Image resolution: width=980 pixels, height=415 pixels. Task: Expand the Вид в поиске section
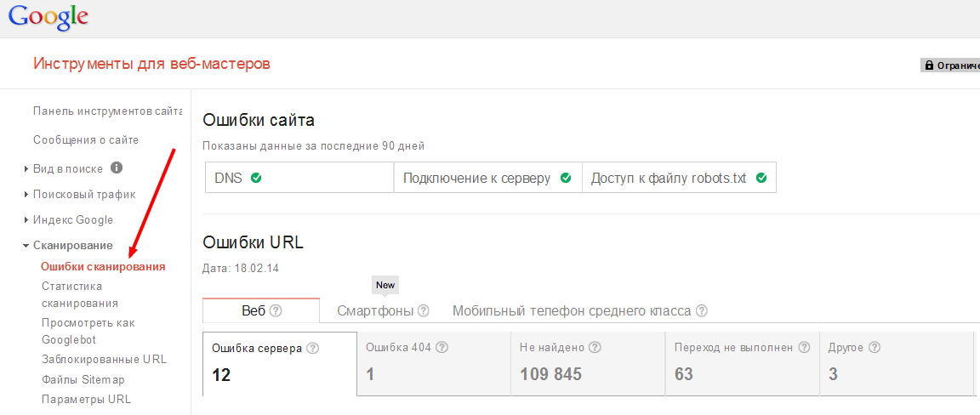click(x=26, y=168)
